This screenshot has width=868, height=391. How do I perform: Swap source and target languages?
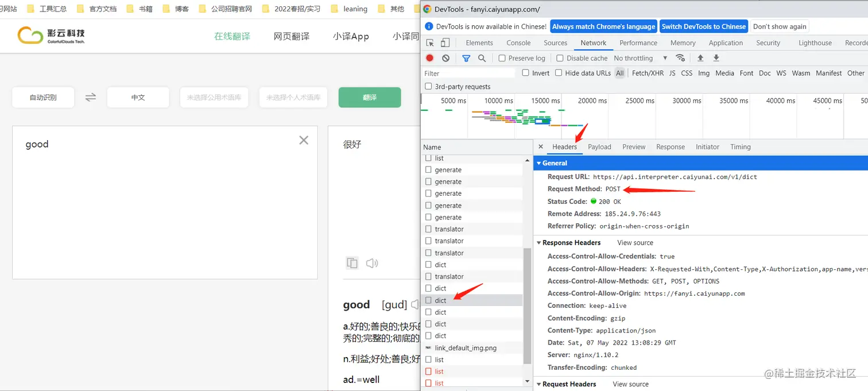click(x=91, y=98)
